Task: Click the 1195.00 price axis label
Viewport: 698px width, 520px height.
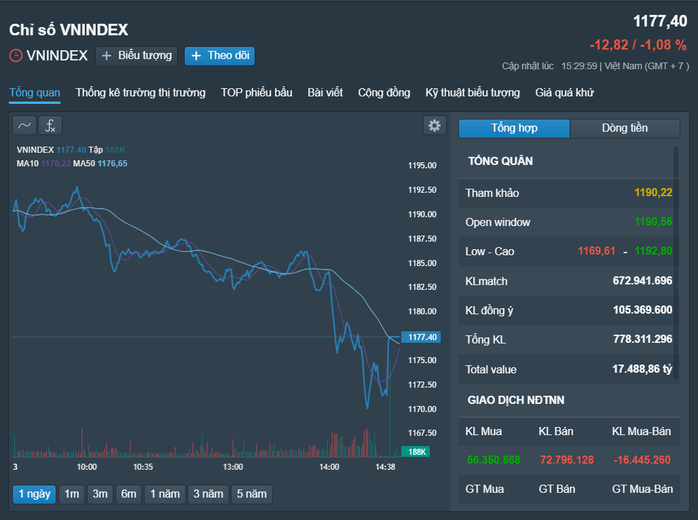Action: click(422, 166)
